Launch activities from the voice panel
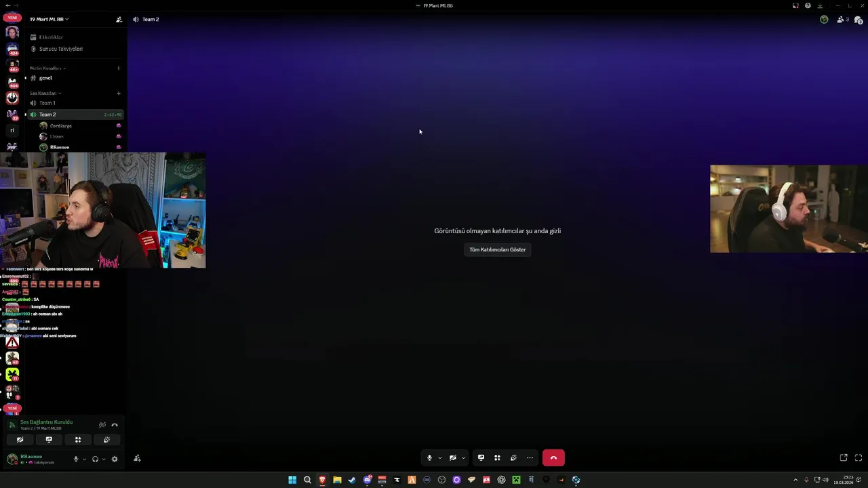 (x=78, y=440)
